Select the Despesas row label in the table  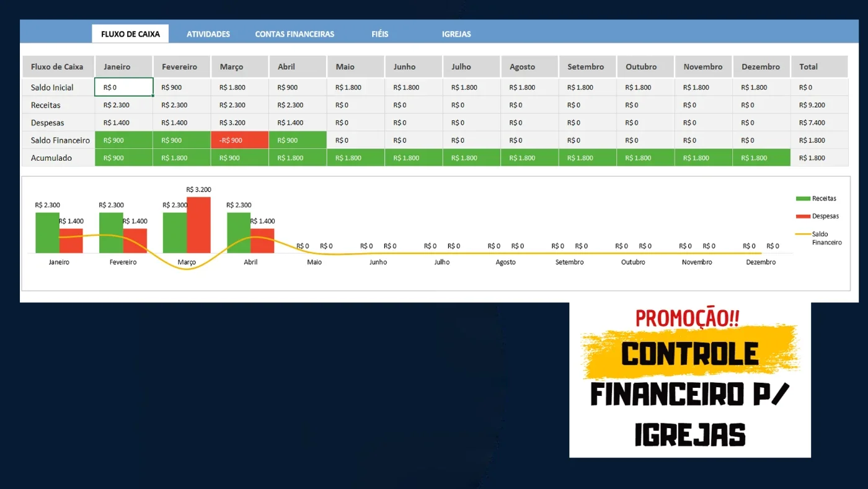[x=58, y=123]
